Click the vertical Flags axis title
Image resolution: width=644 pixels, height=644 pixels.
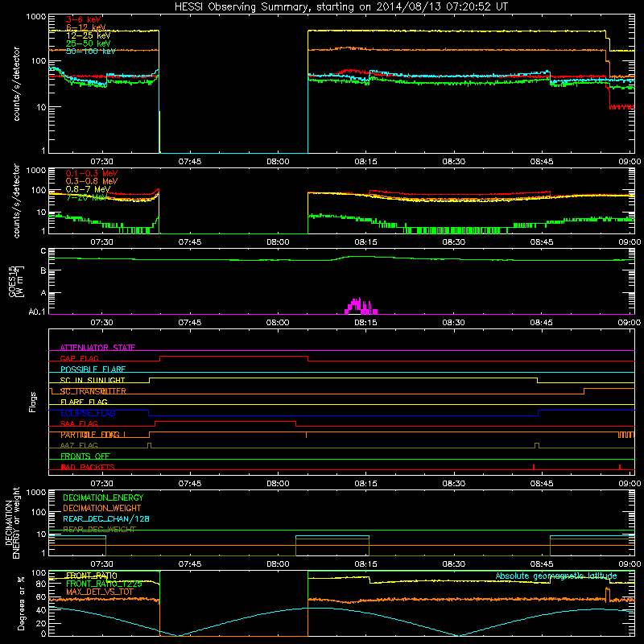(x=33, y=402)
